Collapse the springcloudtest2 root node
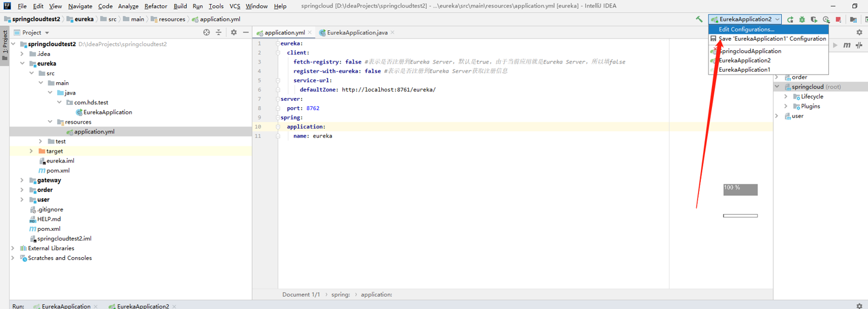868x309 pixels. click(x=13, y=44)
